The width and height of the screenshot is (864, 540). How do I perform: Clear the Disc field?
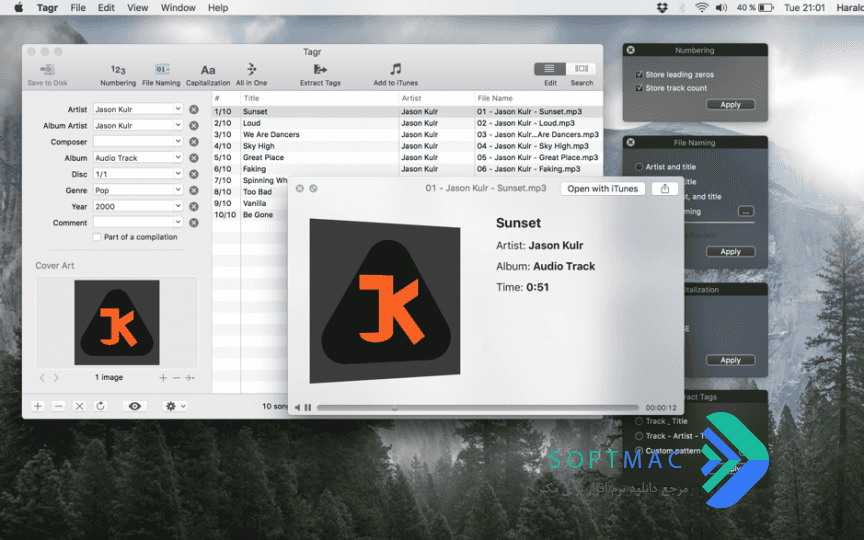194,174
